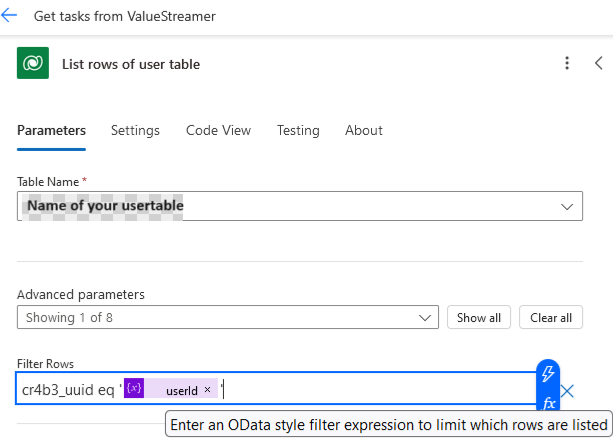Collapse the action panel with the chevron
This screenshot has height=438, width=613.
point(598,64)
